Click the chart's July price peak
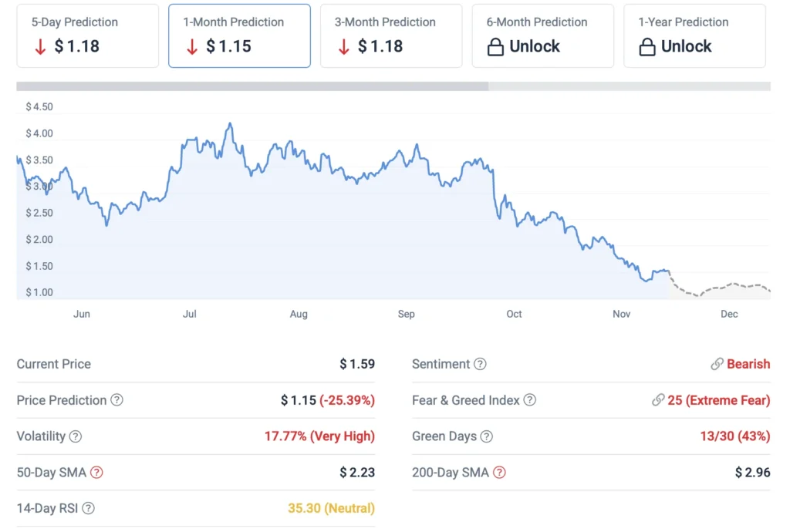790x532 pixels. click(230, 124)
